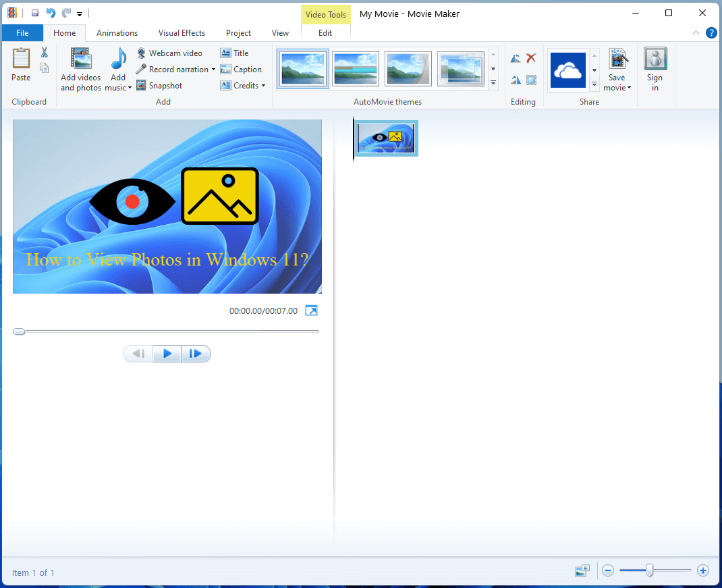The width and height of the screenshot is (722, 588).
Task: Click the preview seek bar handle
Action: [x=19, y=331]
